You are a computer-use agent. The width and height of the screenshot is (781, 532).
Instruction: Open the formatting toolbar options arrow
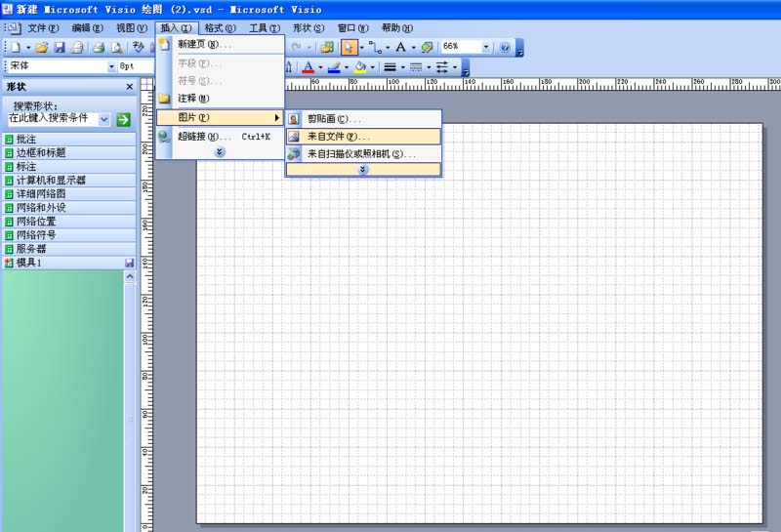click(466, 67)
